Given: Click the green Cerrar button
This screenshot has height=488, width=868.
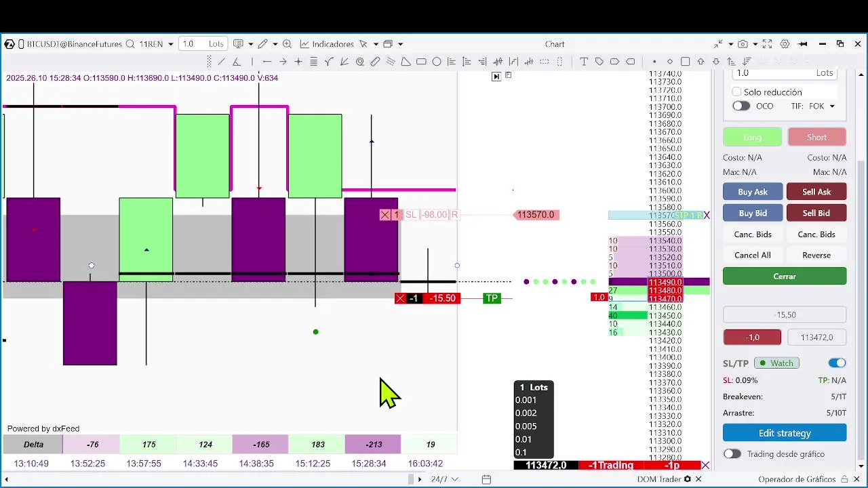Looking at the screenshot, I should (785, 276).
